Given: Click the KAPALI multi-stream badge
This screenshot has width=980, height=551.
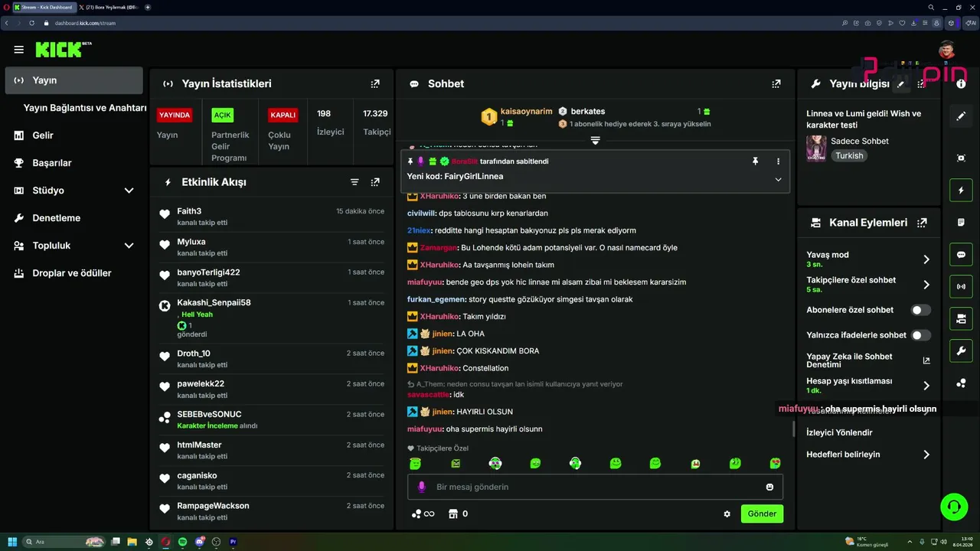Looking at the screenshot, I should pos(283,116).
